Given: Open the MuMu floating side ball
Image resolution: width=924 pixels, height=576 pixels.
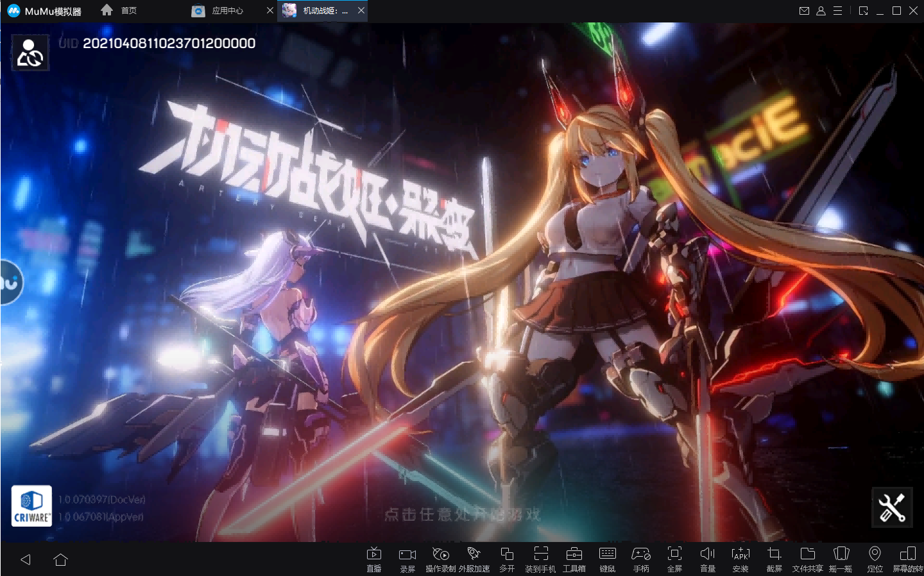Looking at the screenshot, I should tap(11, 282).
